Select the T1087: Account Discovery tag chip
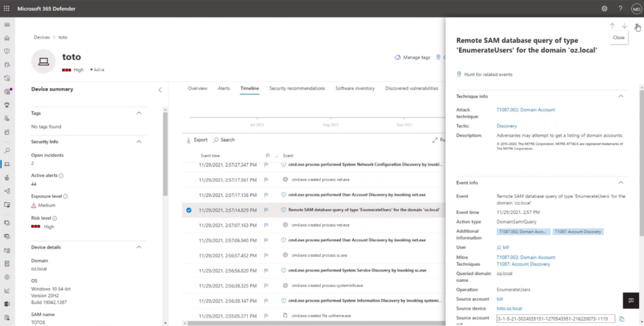644x326 pixels. click(579, 232)
